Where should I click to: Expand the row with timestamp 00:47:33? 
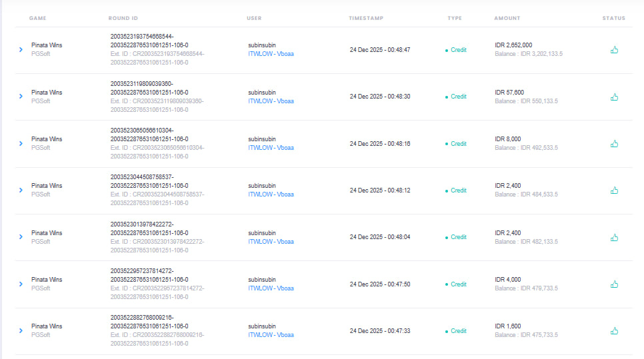[x=21, y=331]
